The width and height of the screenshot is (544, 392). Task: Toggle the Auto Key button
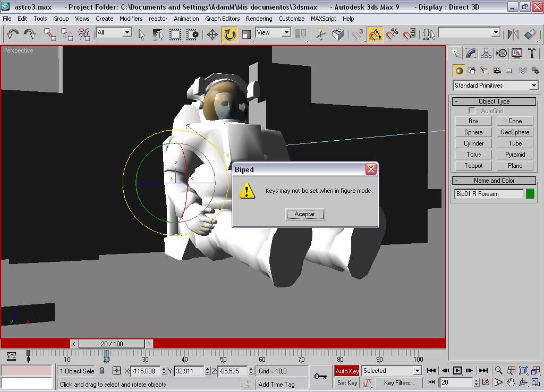(346, 371)
